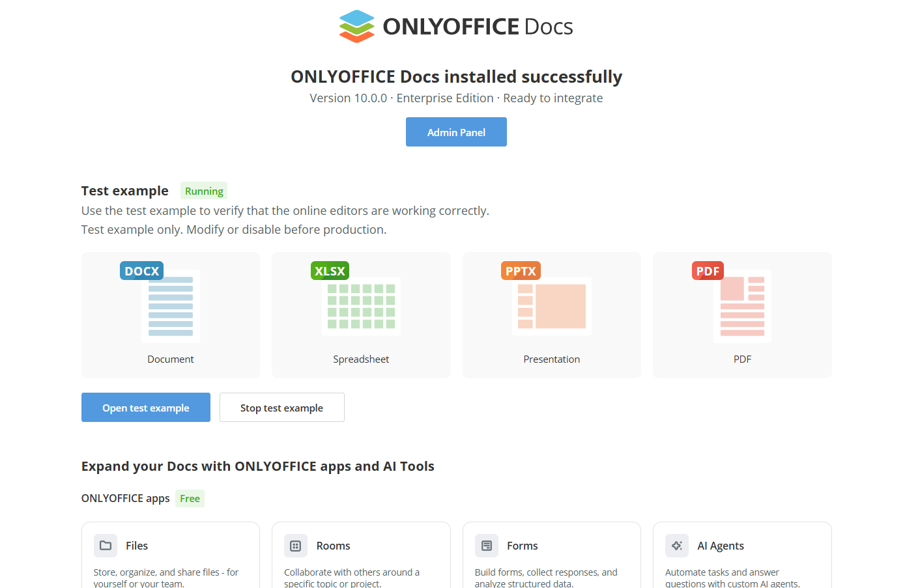Screen dimensions: 905x588
Task: Click the 'Use the test example to verify' text
Action: 285,211
